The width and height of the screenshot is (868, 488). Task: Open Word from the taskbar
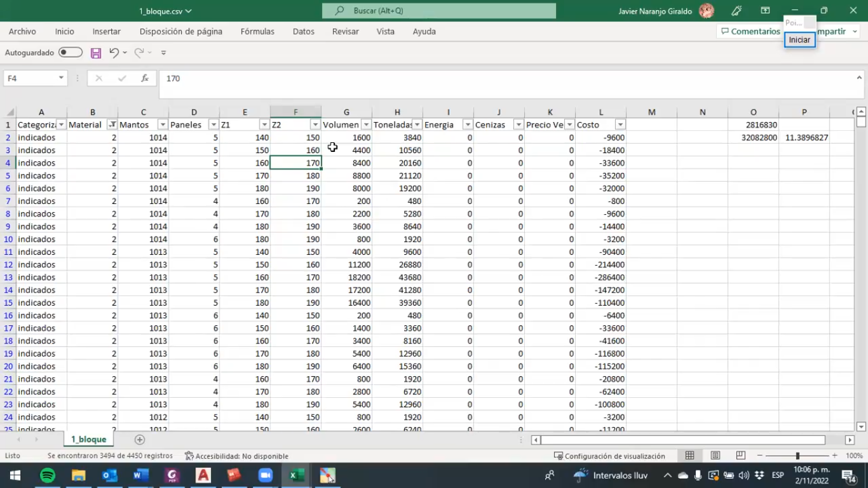[x=140, y=475]
